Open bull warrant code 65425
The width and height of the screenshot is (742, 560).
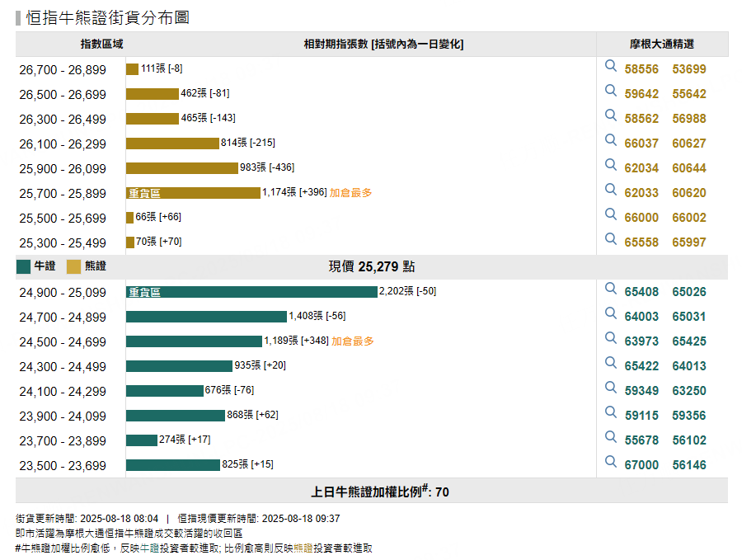pyautogui.click(x=689, y=341)
